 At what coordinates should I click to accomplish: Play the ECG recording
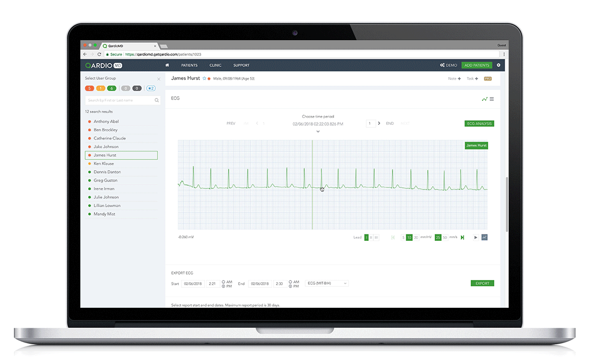click(475, 238)
